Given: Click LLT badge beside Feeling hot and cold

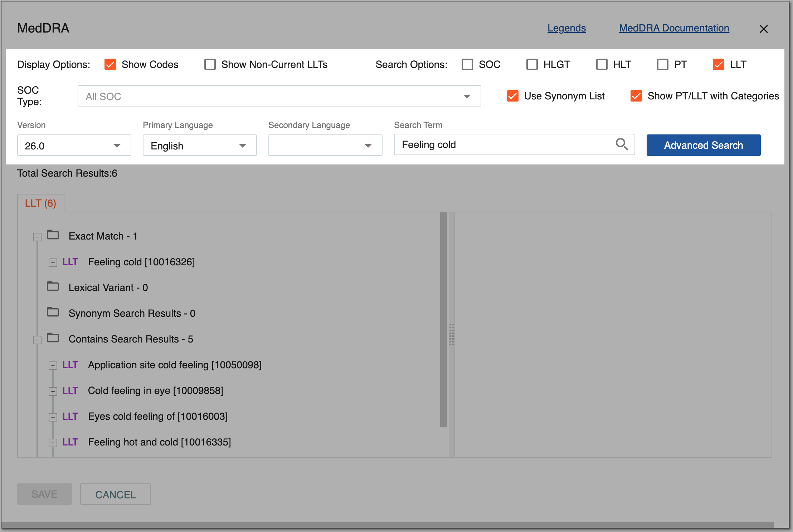Looking at the screenshot, I should pyautogui.click(x=70, y=442).
